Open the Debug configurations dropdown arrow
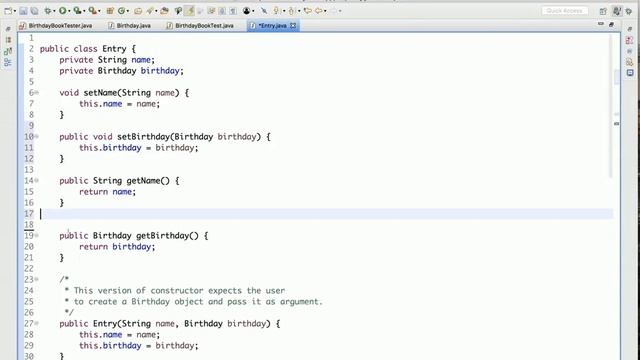The width and height of the screenshot is (640, 360). coord(54,11)
